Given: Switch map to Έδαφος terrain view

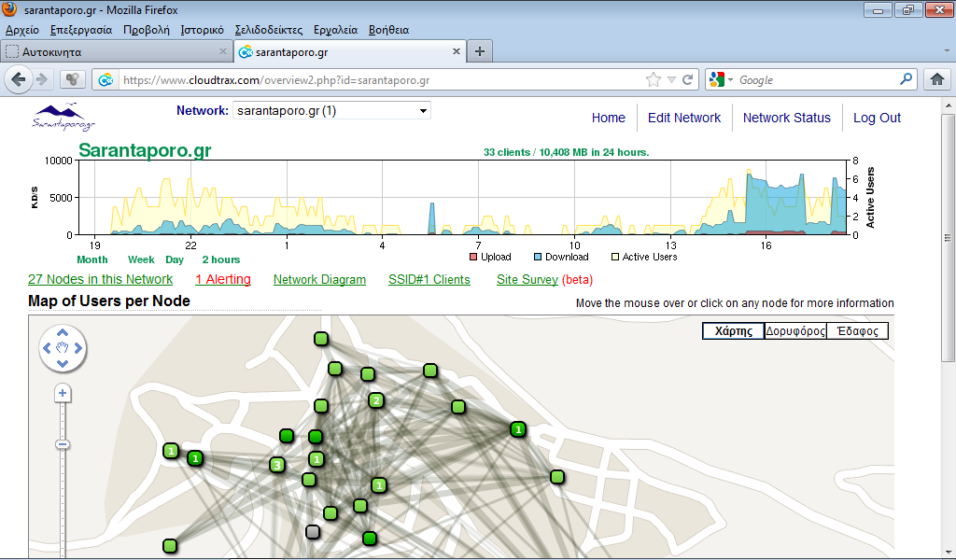Looking at the screenshot, I should (858, 331).
